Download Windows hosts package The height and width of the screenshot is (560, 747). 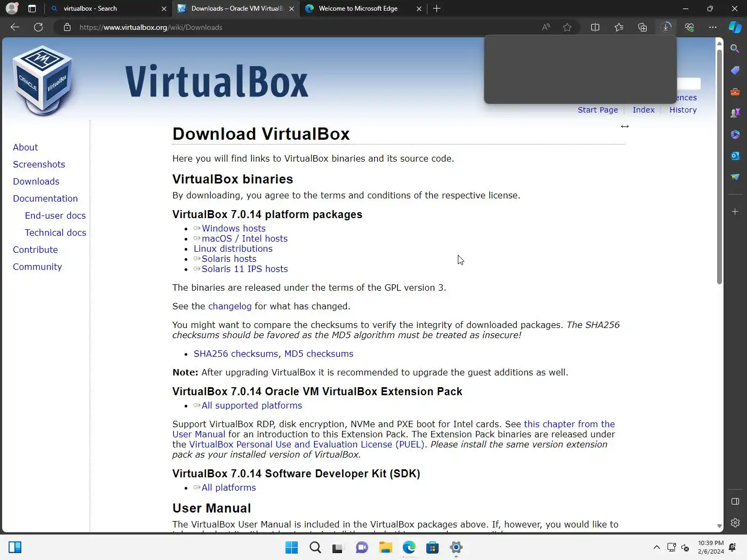click(x=233, y=228)
